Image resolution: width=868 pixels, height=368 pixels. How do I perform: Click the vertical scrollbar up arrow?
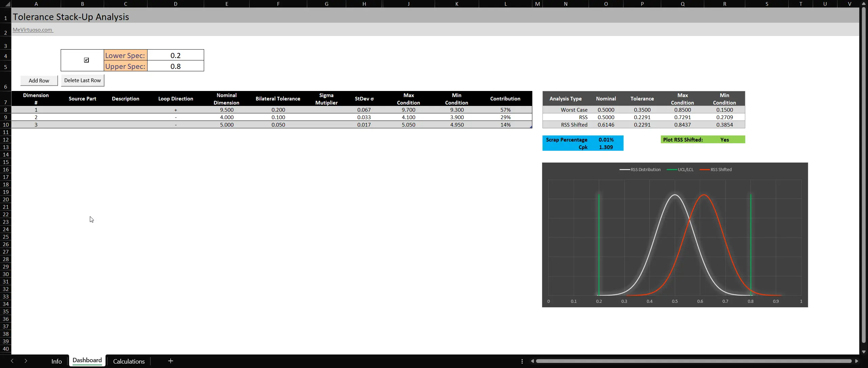[863, 3]
